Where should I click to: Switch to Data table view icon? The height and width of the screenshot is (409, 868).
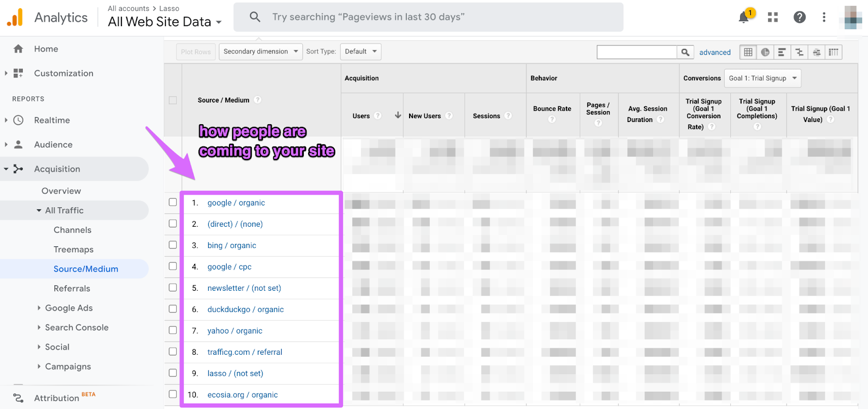click(x=748, y=52)
